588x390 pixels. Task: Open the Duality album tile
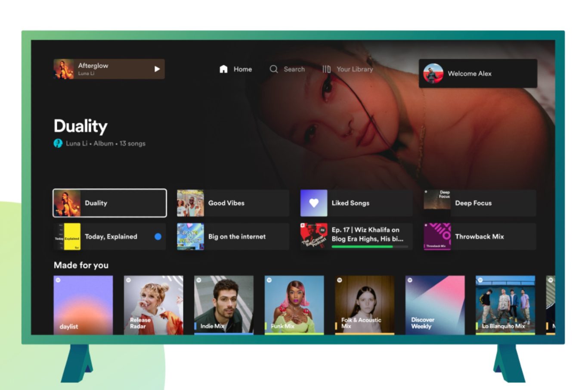110,203
